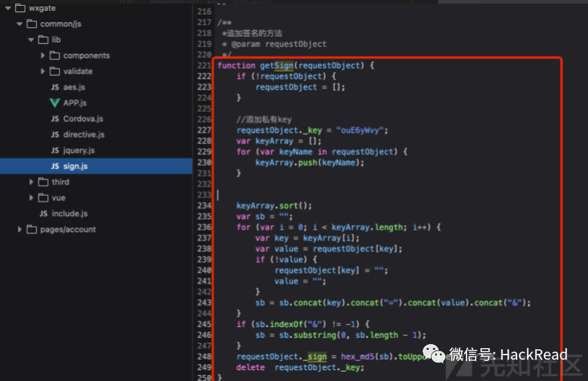
Task: Click the lib folder icon
Action: coord(43,40)
